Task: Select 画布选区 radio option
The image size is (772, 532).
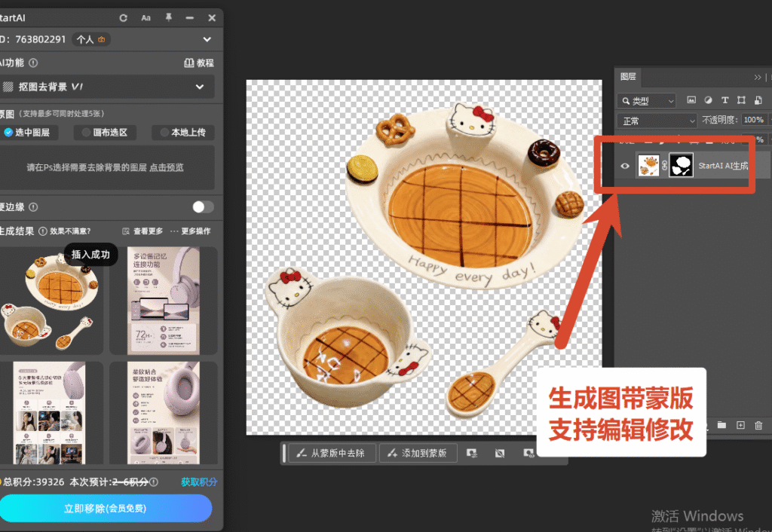Action: click(x=105, y=133)
